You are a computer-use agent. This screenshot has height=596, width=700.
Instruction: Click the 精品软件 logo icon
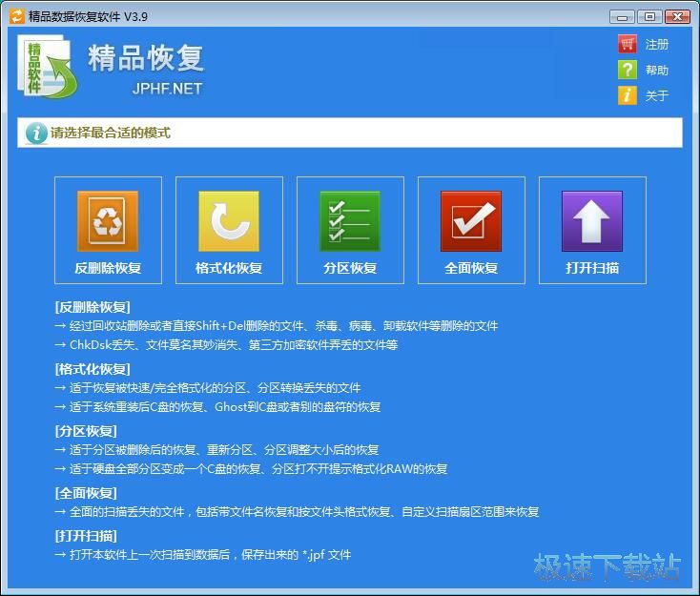[x=48, y=66]
